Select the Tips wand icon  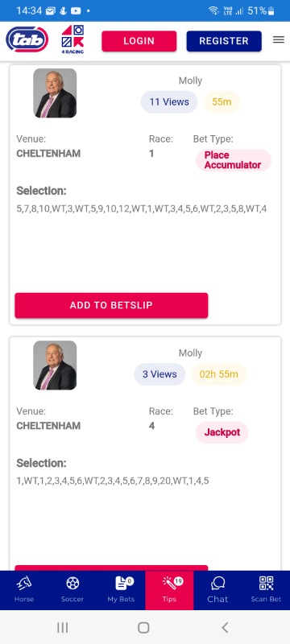pos(169,583)
